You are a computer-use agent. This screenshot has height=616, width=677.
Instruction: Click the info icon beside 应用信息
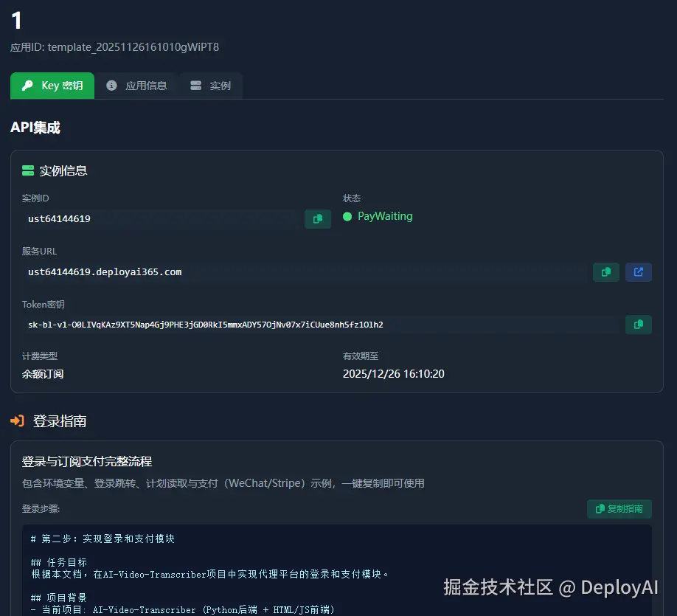coord(111,85)
